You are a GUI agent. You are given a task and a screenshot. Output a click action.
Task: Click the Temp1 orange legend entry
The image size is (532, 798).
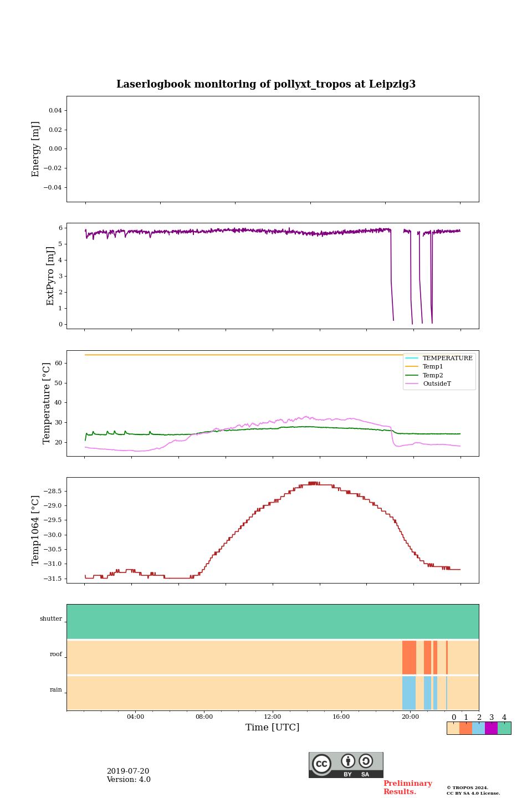point(433,367)
